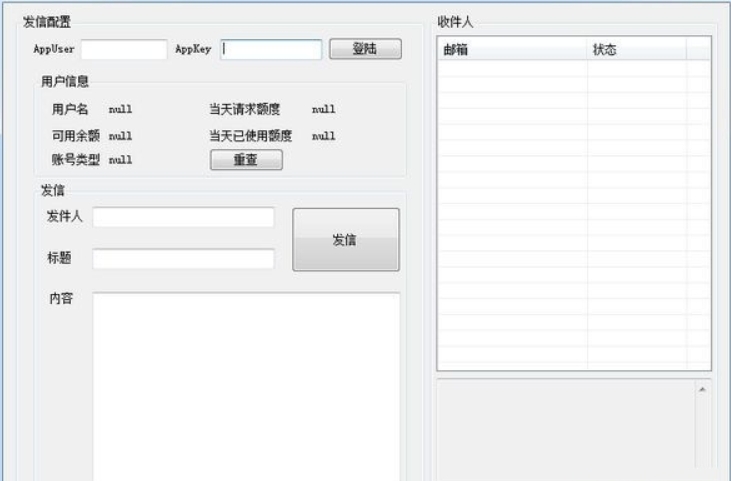Sort by the 状态 column header

[x=636, y=49]
